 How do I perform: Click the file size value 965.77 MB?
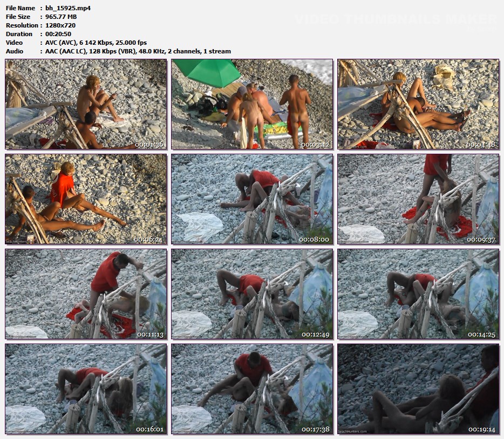click(61, 17)
